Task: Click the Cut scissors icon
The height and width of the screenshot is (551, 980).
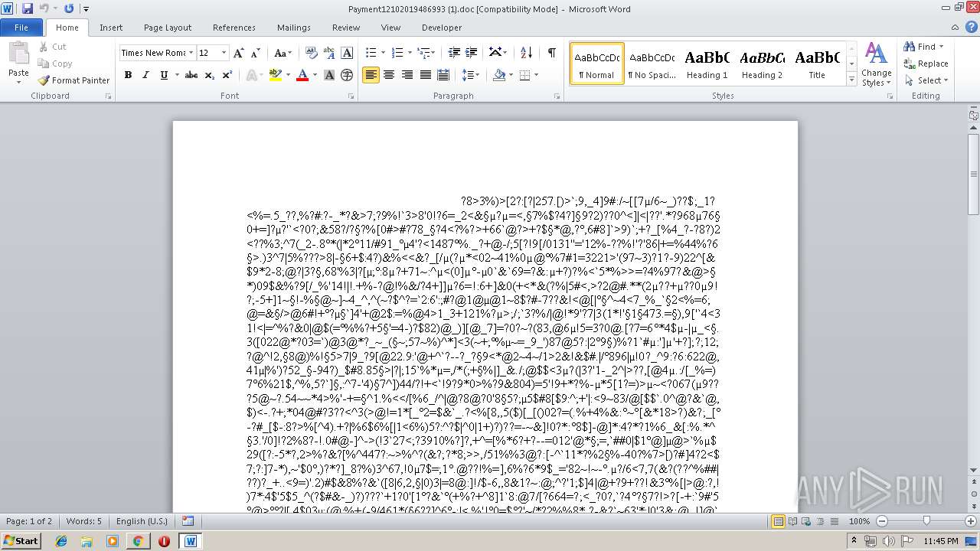Action: click(44, 47)
